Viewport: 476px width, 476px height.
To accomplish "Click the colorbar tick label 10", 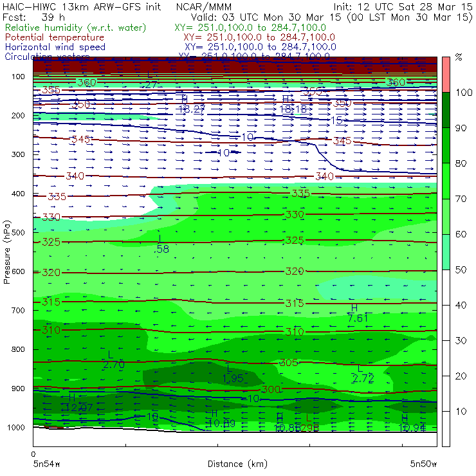I will [461, 412].
